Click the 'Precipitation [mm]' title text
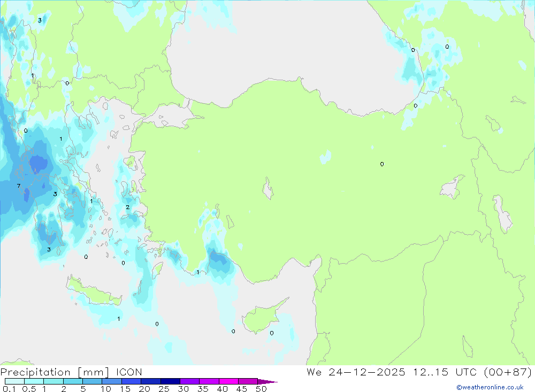 tap(55, 372)
